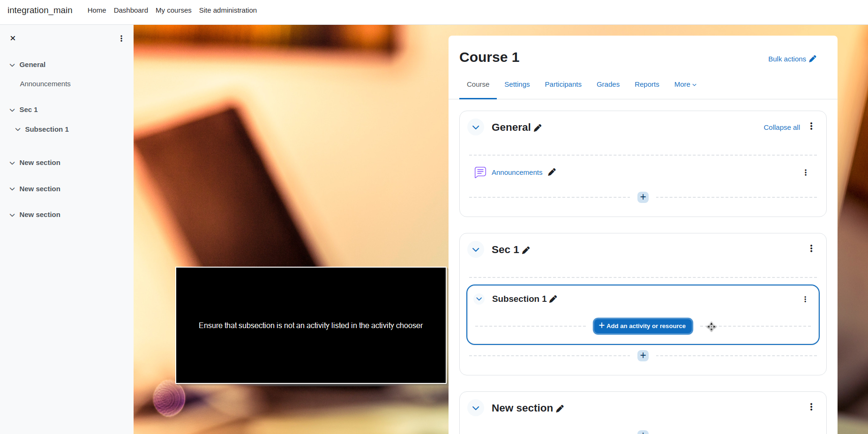Edit the Announcements title pencil

click(552, 172)
